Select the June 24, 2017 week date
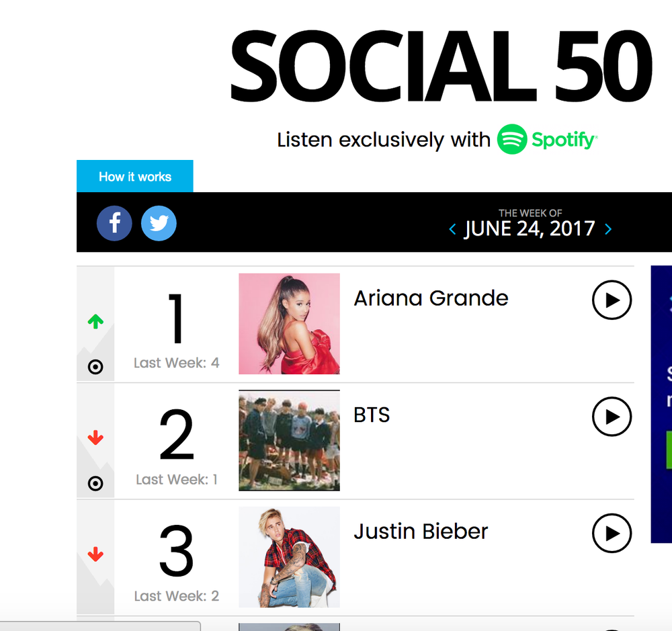 coord(530,228)
